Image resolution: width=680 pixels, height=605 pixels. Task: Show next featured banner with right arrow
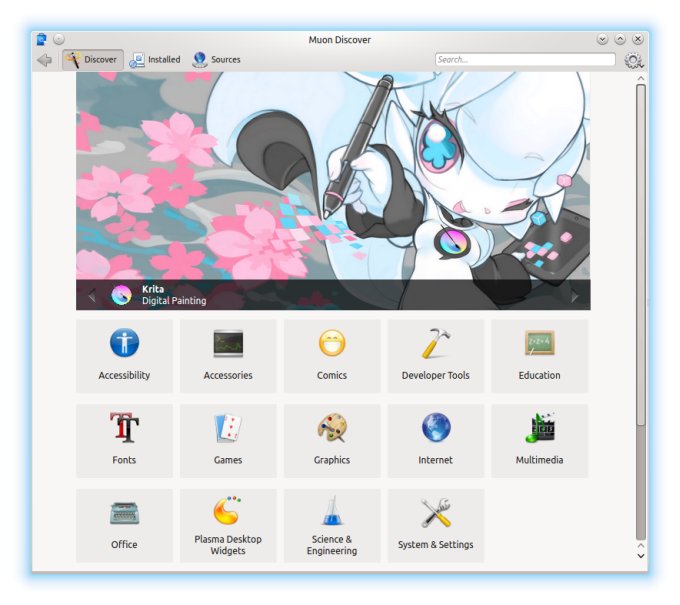[575, 295]
